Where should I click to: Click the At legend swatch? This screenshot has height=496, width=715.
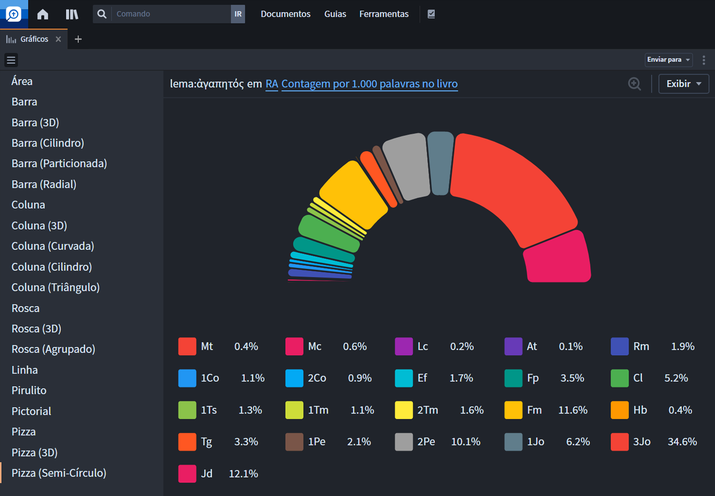(x=513, y=346)
